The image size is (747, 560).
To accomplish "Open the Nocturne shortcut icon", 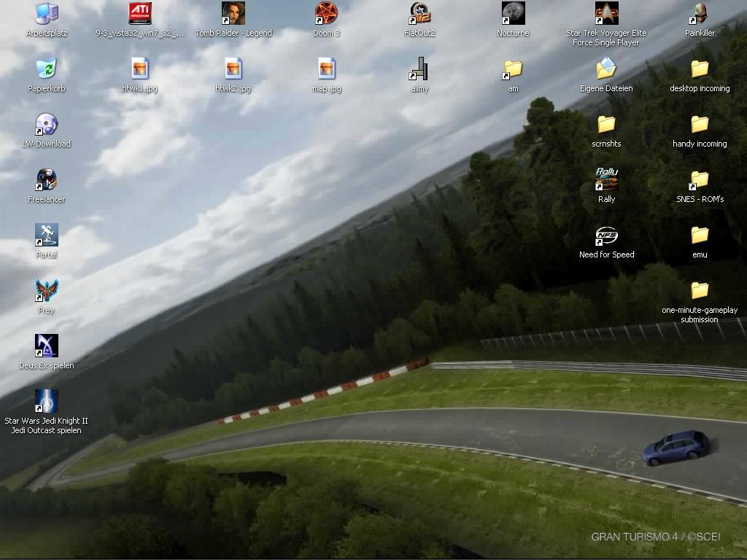I will pos(513,13).
